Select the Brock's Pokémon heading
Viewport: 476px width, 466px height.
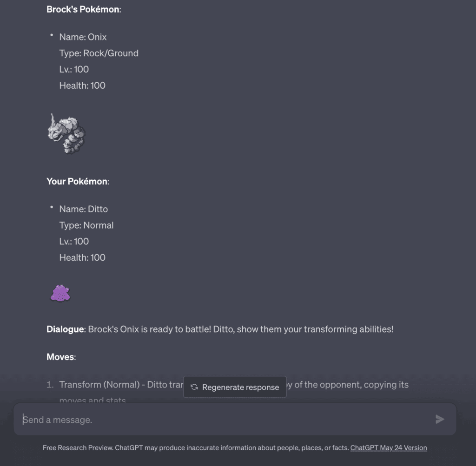pos(82,9)
